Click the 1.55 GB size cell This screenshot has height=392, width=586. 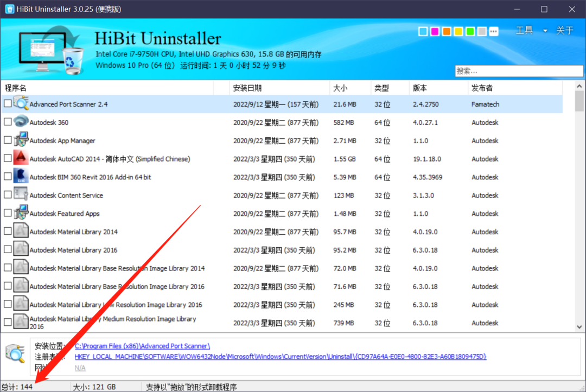click(344, 159)
